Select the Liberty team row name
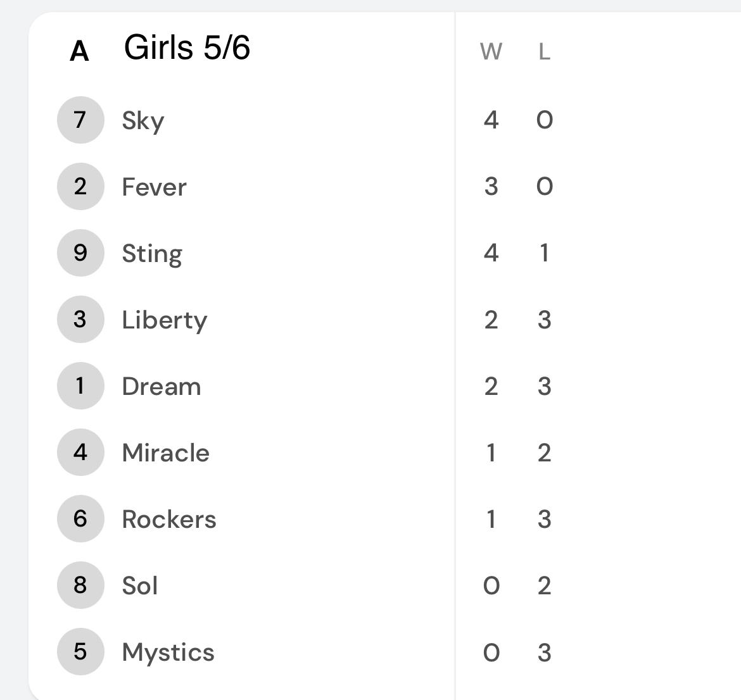This screenshot has height=700, width=741. 165,321
